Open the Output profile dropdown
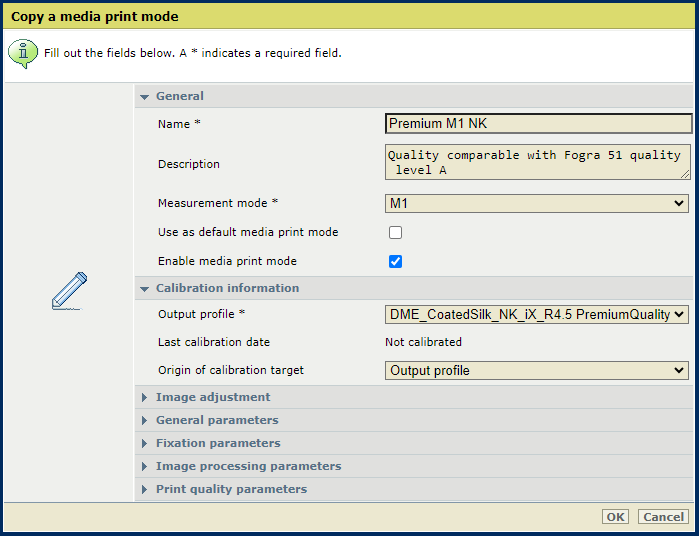 point(537,314)
